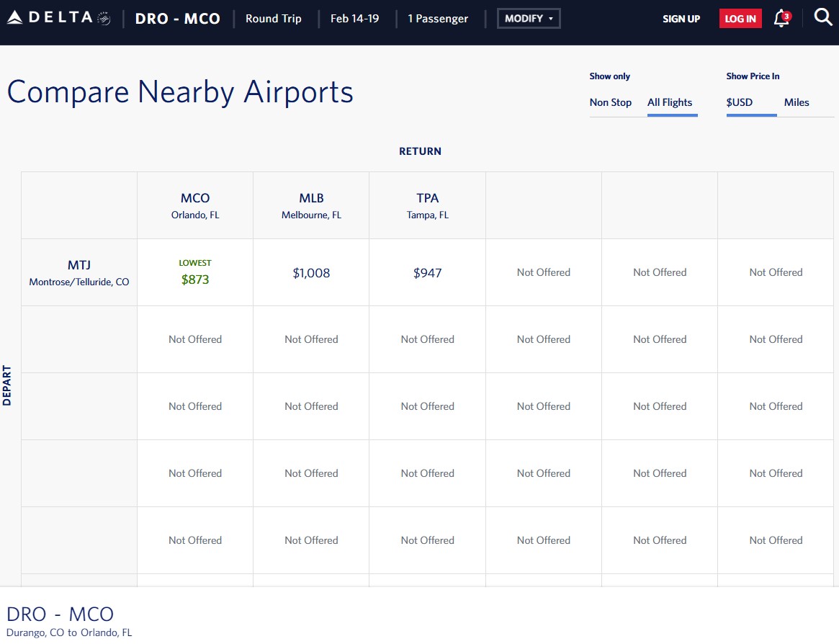839x644 pixels.
Task: Click the Feb 14-19 dates in header
Action: click(355, 19)
